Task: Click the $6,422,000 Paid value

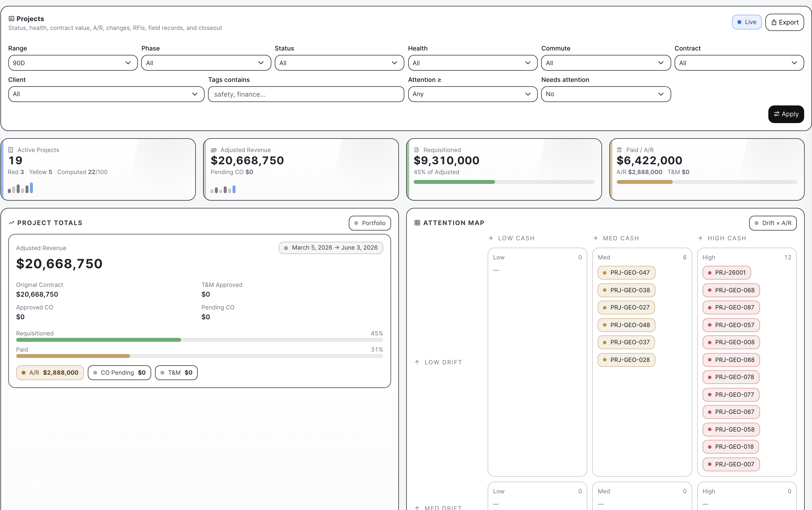Action: tap(649, 160)
